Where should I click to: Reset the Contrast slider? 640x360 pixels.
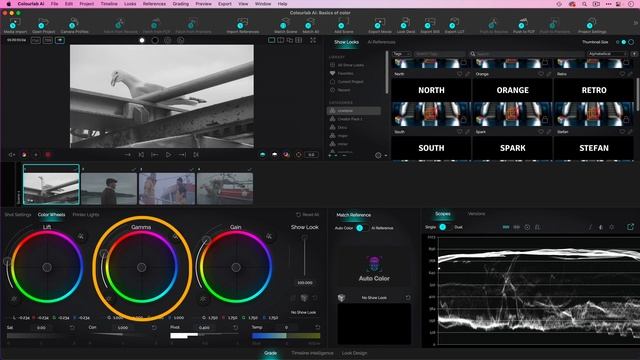click(x=154, y=328)
